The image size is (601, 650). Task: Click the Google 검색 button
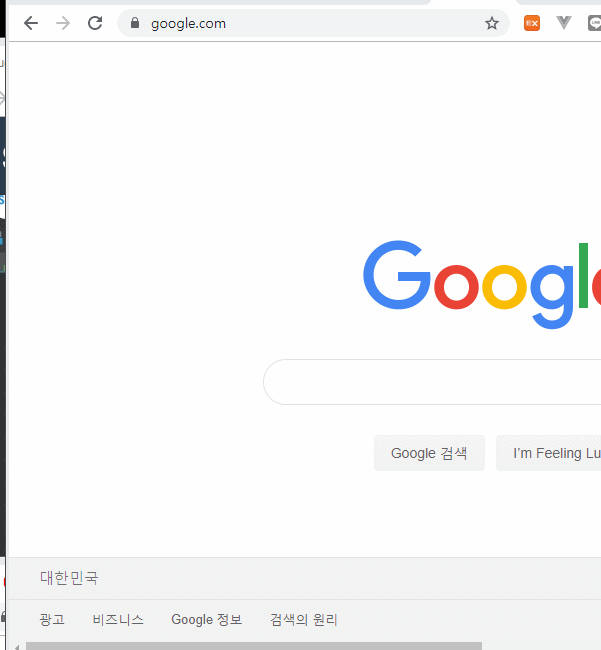429,453
